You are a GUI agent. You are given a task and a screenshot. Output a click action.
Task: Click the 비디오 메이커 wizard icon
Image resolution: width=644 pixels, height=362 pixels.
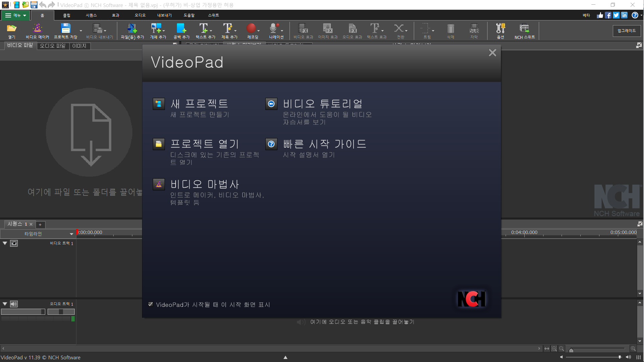click(37, 28)
